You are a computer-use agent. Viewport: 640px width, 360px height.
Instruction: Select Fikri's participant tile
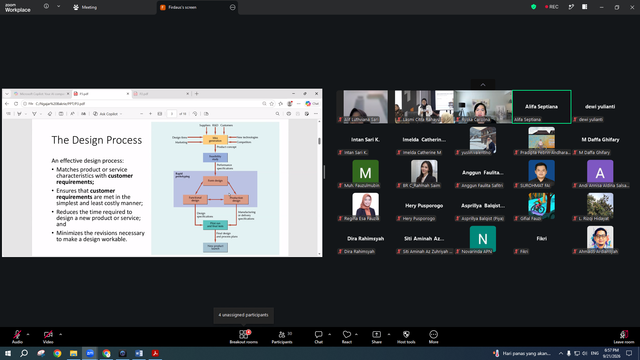pos(542,239)
